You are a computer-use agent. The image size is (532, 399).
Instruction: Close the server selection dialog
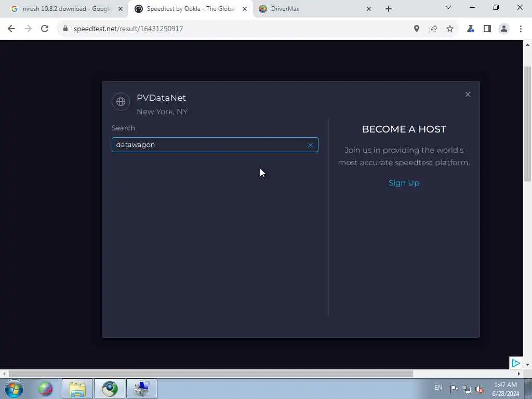(468, 95)
